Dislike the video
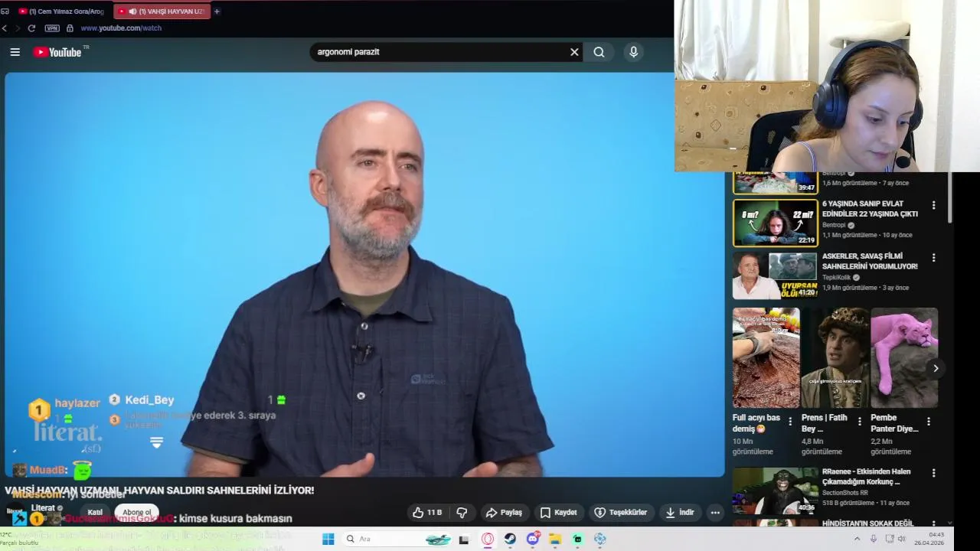Screen dimensions: 980x551 [462, 513]
